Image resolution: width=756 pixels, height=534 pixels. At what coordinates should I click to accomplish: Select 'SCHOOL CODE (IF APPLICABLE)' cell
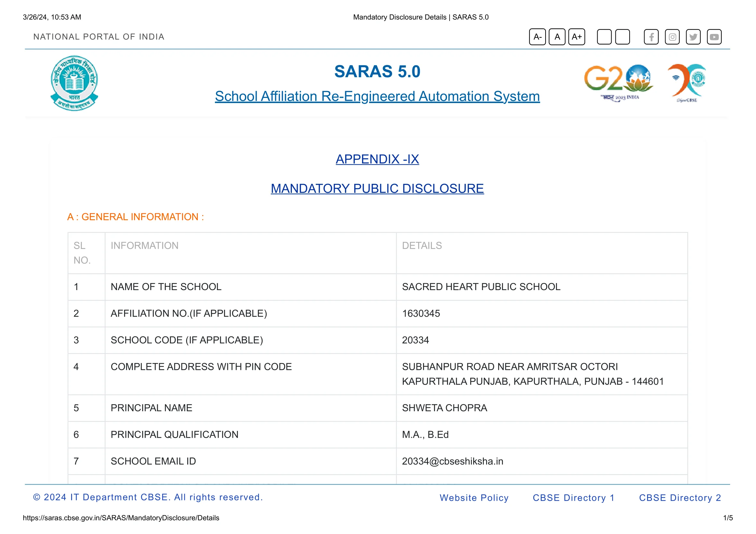pos(250,340)
